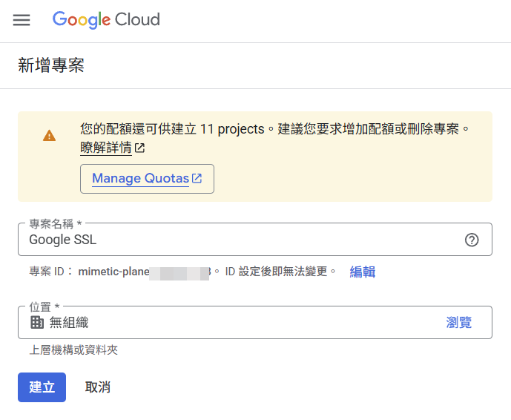Open the hamburger navigation menu
511x420 pixels.
tap(22, 20)
